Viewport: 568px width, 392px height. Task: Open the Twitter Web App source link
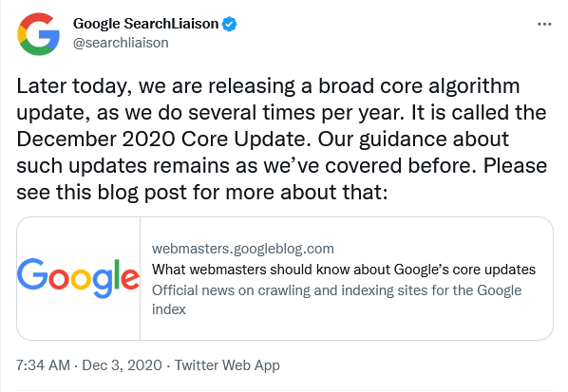227,365
